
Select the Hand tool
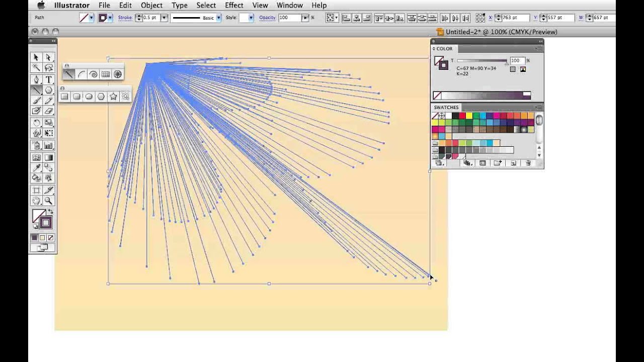(x=36, y=201)
